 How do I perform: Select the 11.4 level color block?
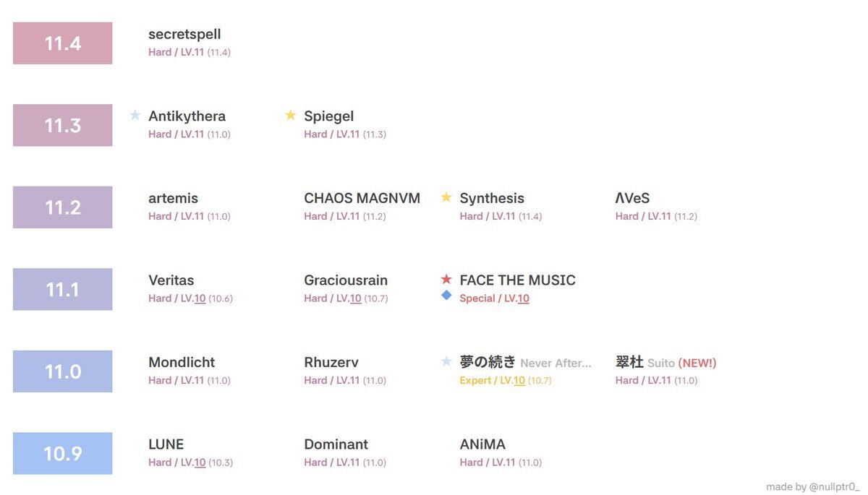tap(62, 43)
